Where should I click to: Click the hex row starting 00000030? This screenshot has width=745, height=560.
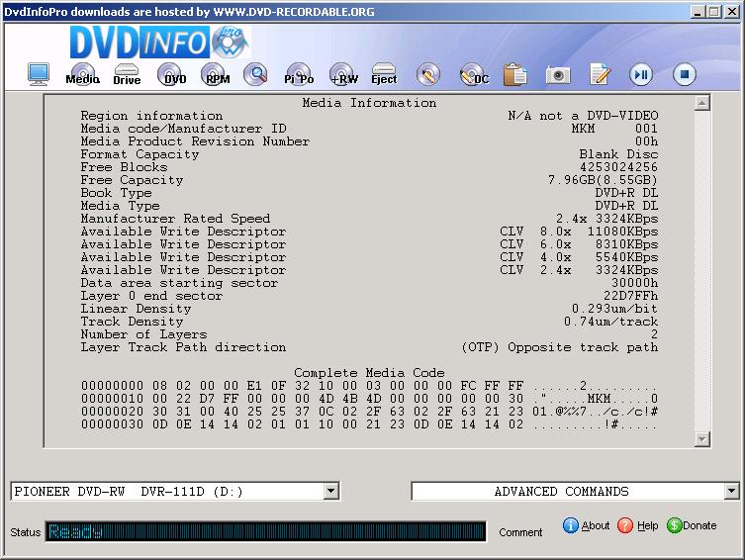[x=369, y=424]
